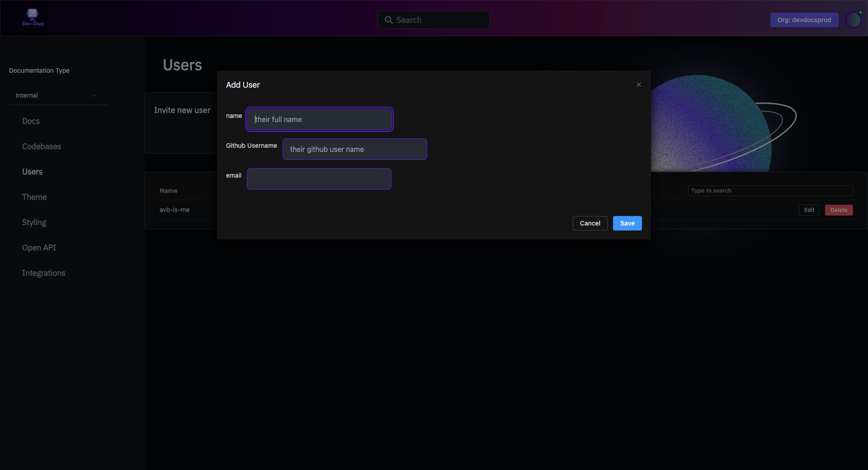Delete the avb-is-me user
The image size is (868, 470).
[x=839, y=210]
